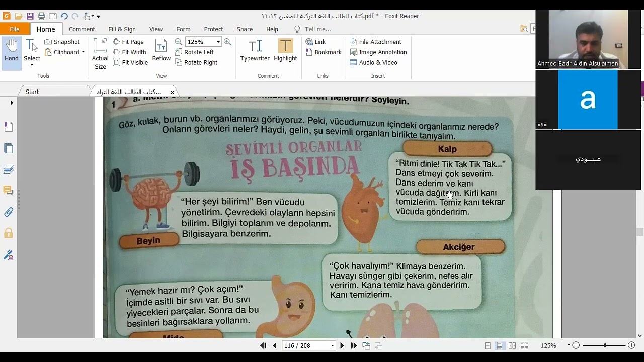Click the ribbon zoom out magnifier

tap(179, 42)
